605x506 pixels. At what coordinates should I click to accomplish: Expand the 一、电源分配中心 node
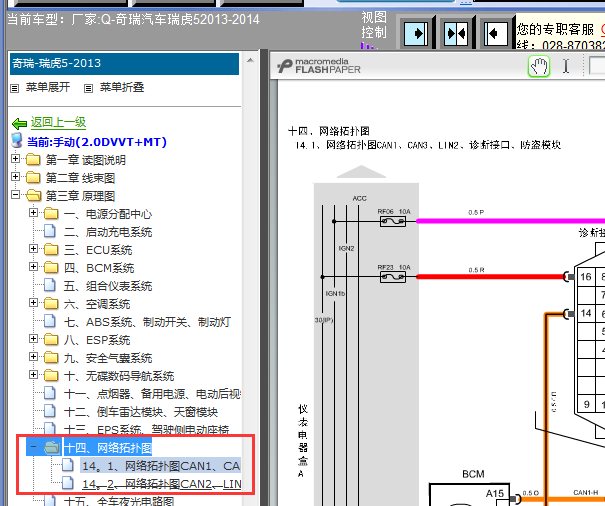click(x=34, y=213)
